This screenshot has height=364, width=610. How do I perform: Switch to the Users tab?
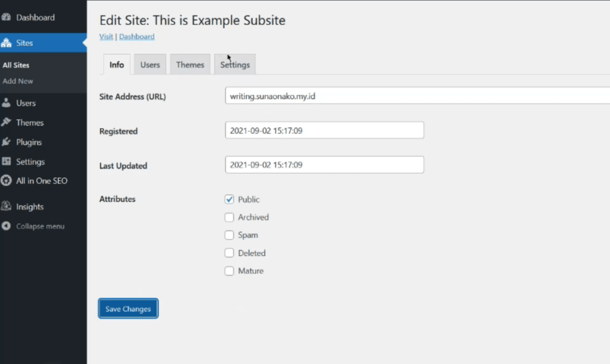click(150, 64)
